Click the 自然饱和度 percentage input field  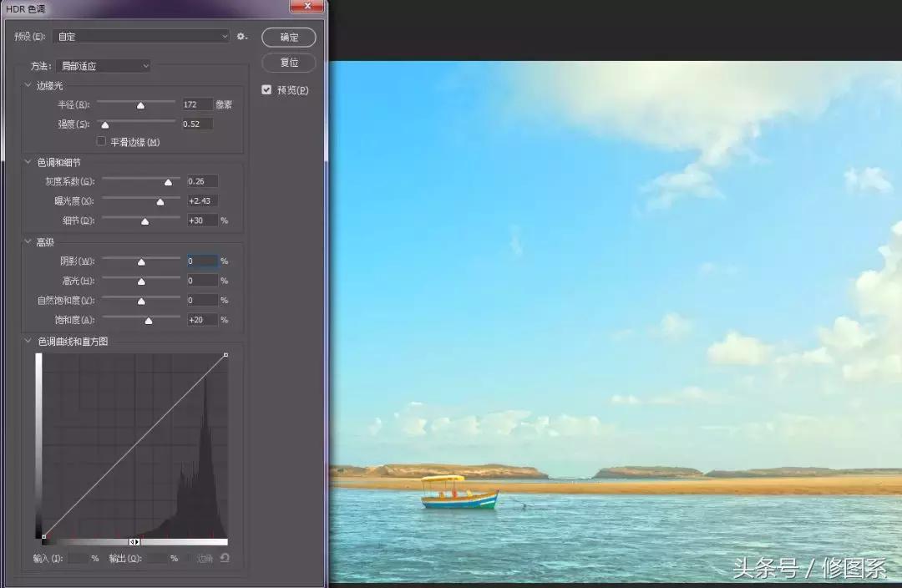(202, 301)
